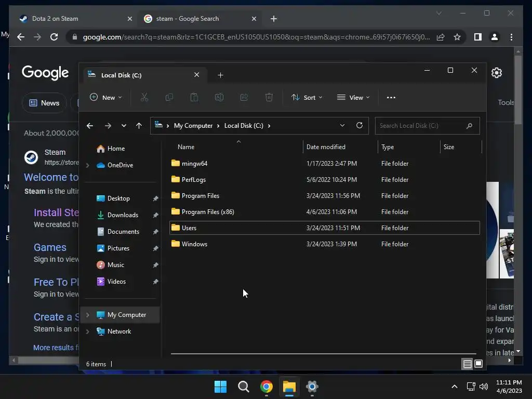Go forward in File Explorer navigation
Viewport: 532px width, 399px height.
(108, 126)
